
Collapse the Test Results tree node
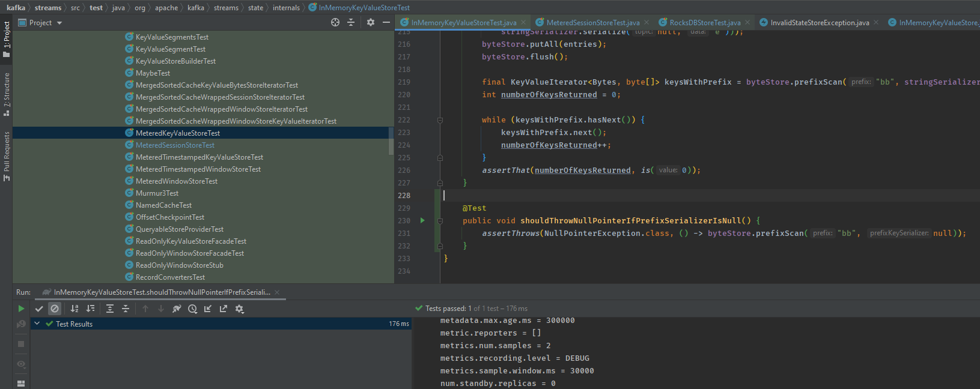[37, 324]
